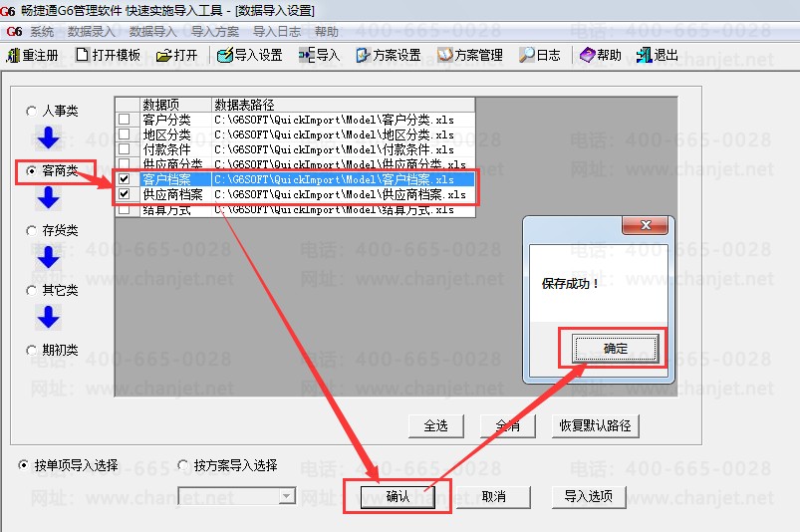Uncheck the 客户档案 row checkbox

124,179
